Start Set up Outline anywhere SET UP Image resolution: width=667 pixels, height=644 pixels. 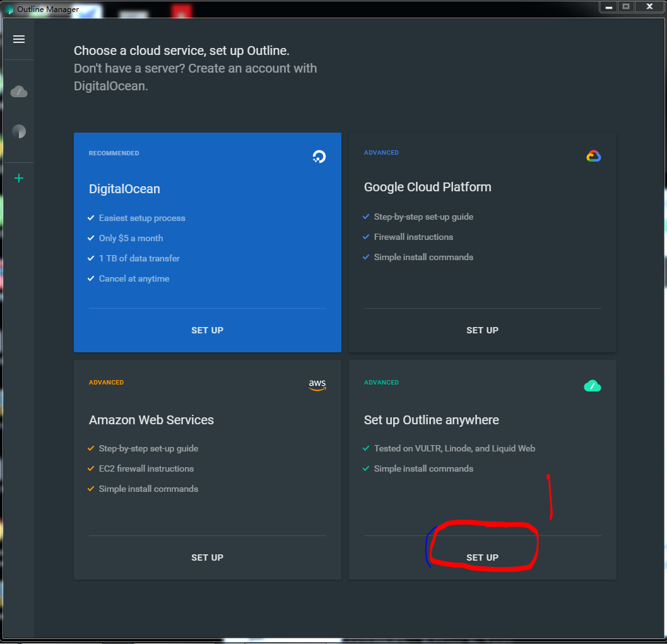(x=482, y=558)
